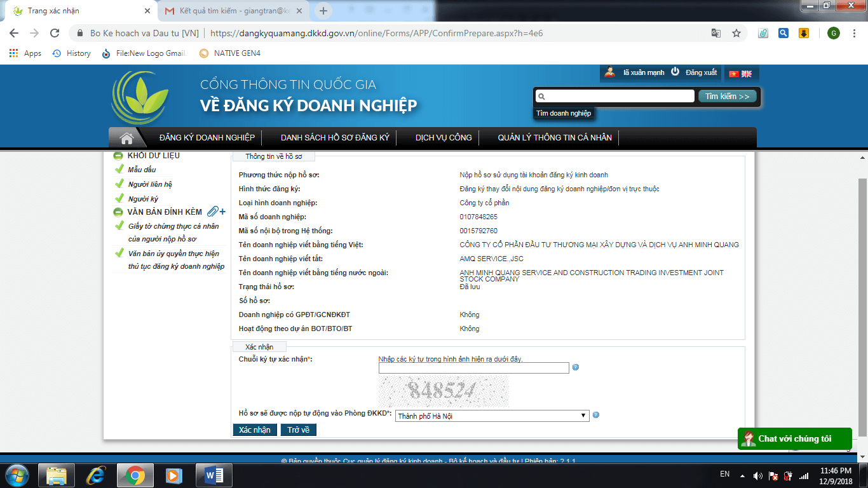Screen dimensions: 868x488
Task: Click the power icon beside Đăng xuất
Action: [675, 72]
